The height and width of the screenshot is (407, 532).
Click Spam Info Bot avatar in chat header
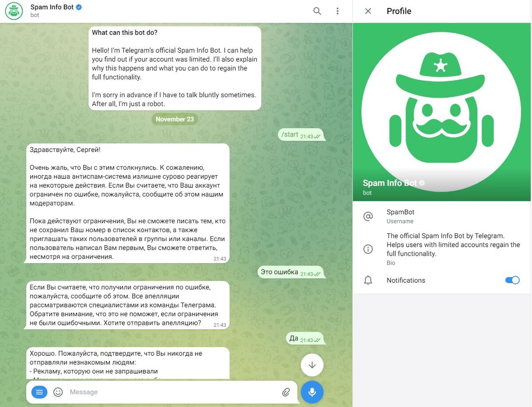pos(14,11)
